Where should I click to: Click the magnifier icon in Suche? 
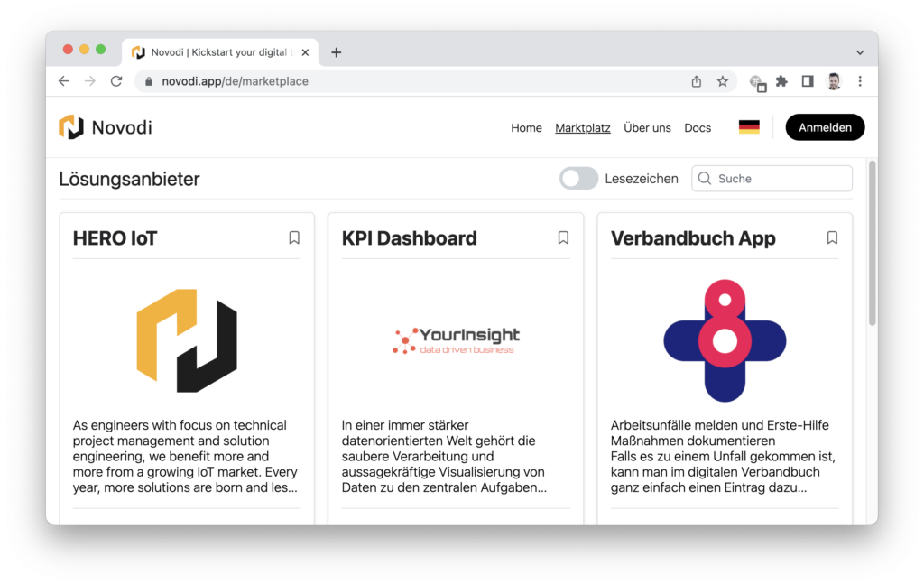(x=704, y=178)
